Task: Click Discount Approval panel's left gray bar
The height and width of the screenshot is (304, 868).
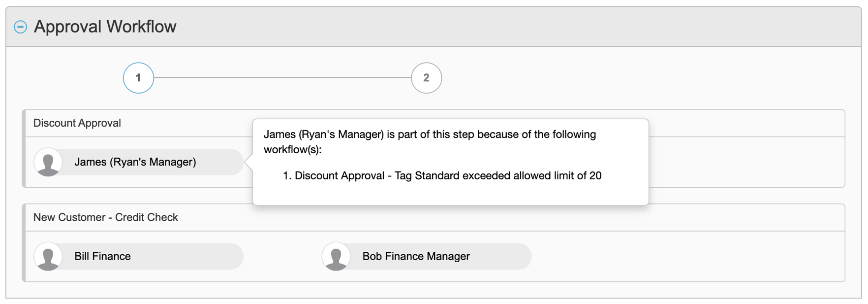Action: pos(24,148)
